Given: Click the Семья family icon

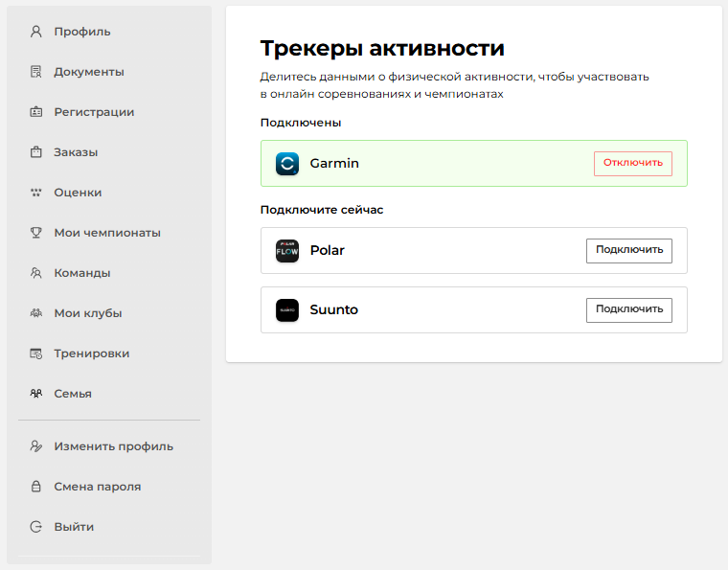Looking at the screenshot, I should coord(35,394).
